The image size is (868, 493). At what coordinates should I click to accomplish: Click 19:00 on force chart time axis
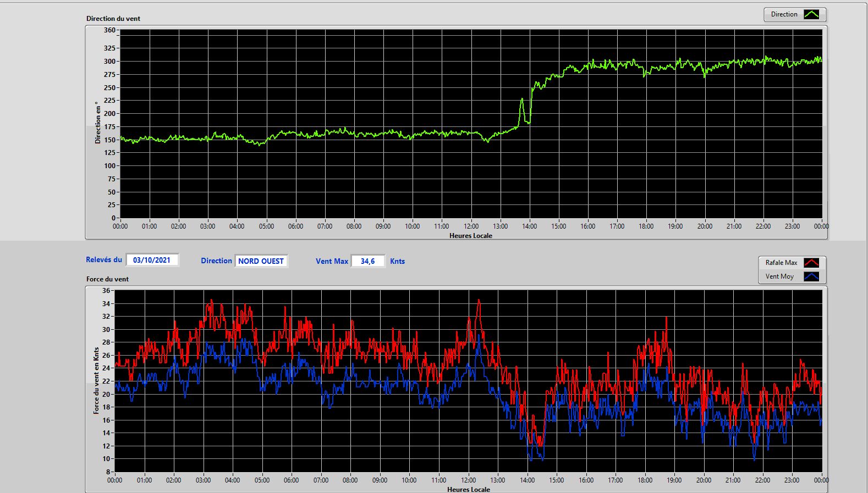(674, 480)
